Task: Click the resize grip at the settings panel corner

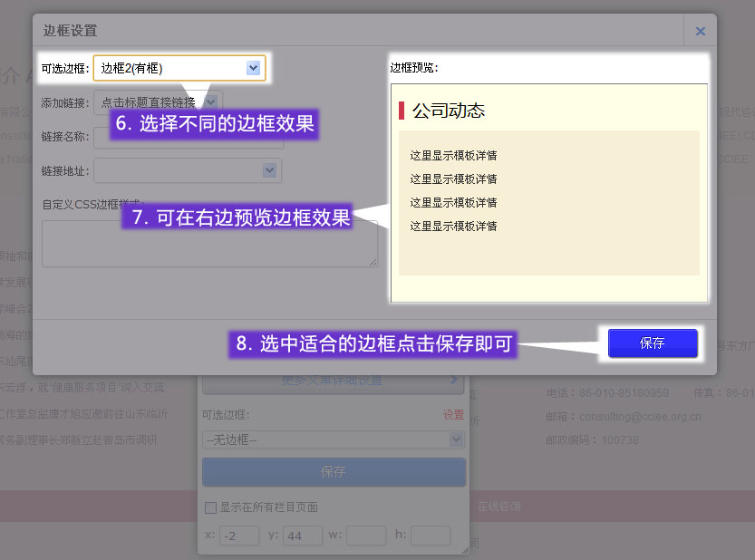Action: (x=464, y=550)
